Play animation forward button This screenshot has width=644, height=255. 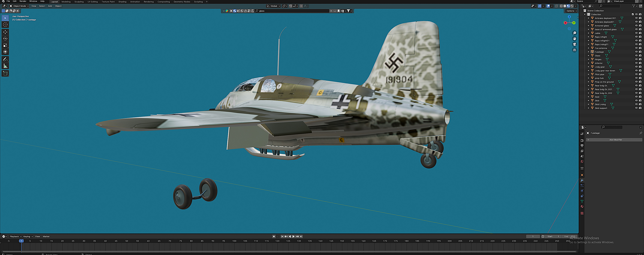[294, 236]
